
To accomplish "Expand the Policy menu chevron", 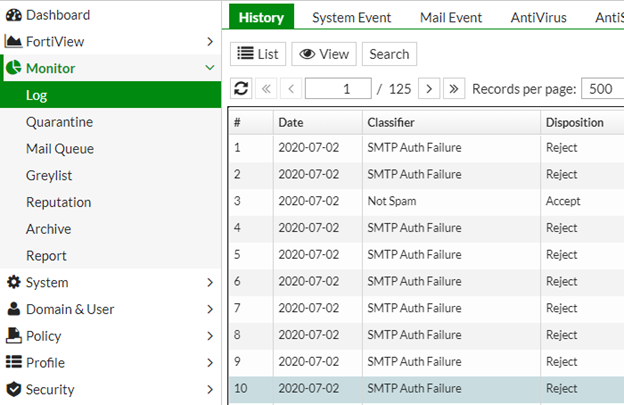I will (x=209, y=336).
